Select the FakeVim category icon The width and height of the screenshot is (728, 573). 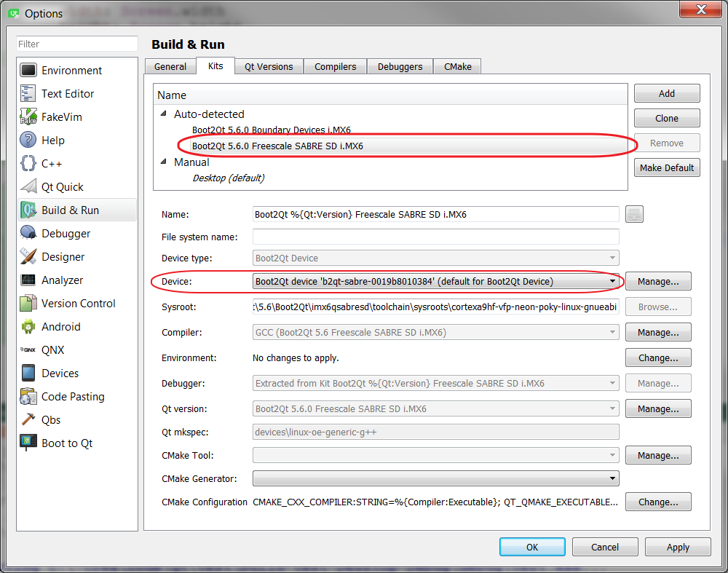point(28,116)
